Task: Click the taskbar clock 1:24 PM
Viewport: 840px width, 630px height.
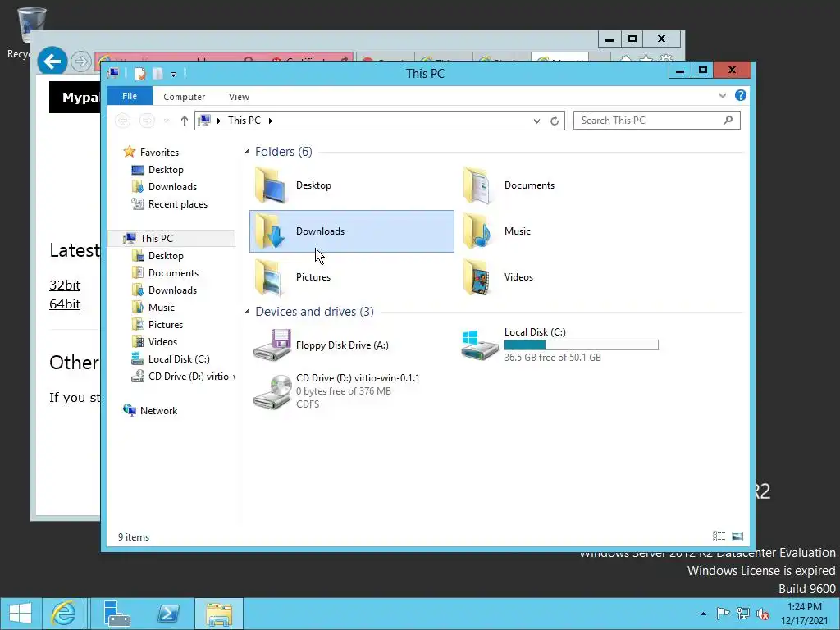Action: [804, 607]
